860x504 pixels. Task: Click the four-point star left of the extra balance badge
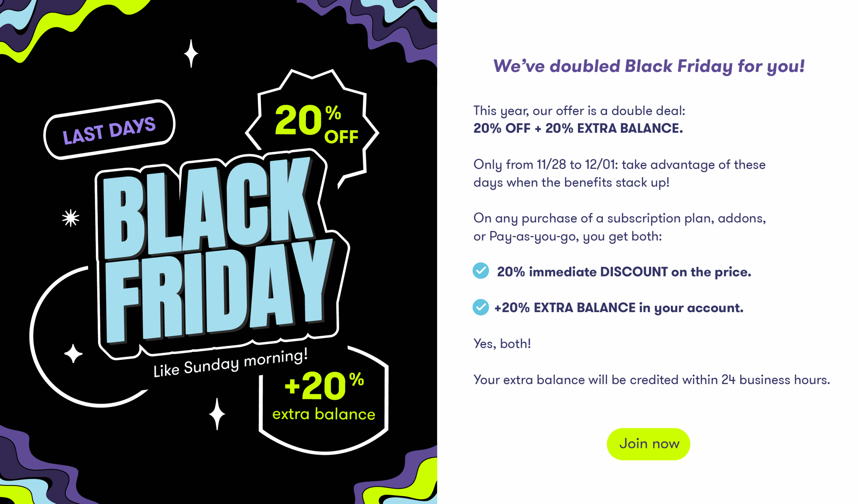coord(217,414)
